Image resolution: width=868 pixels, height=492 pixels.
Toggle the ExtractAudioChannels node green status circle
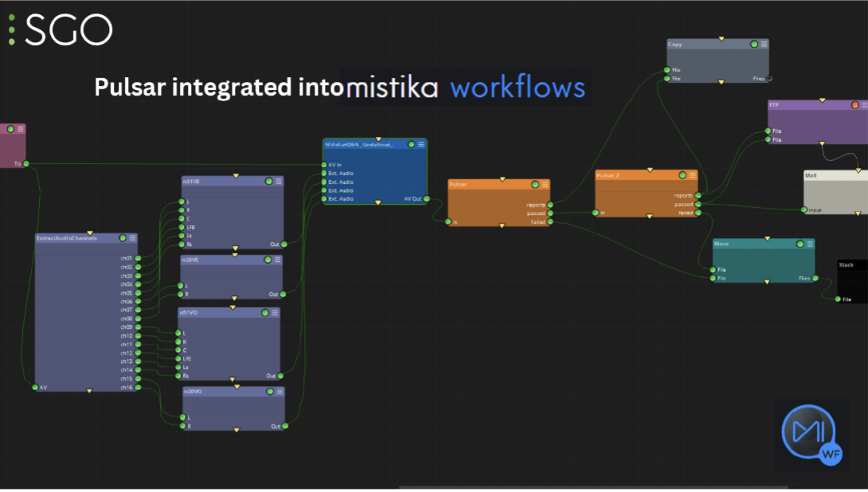[x=123, y=238]
